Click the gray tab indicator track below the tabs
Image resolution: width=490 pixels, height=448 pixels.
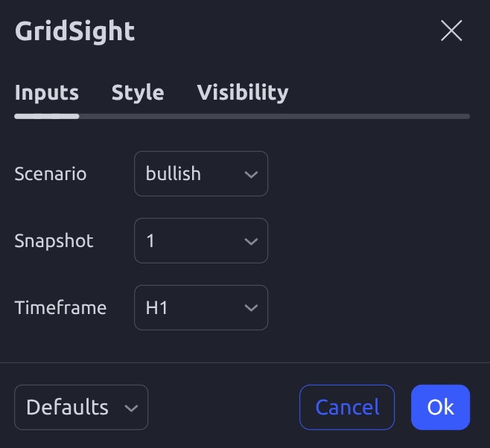pyautogui.click(x=298, y=116)
